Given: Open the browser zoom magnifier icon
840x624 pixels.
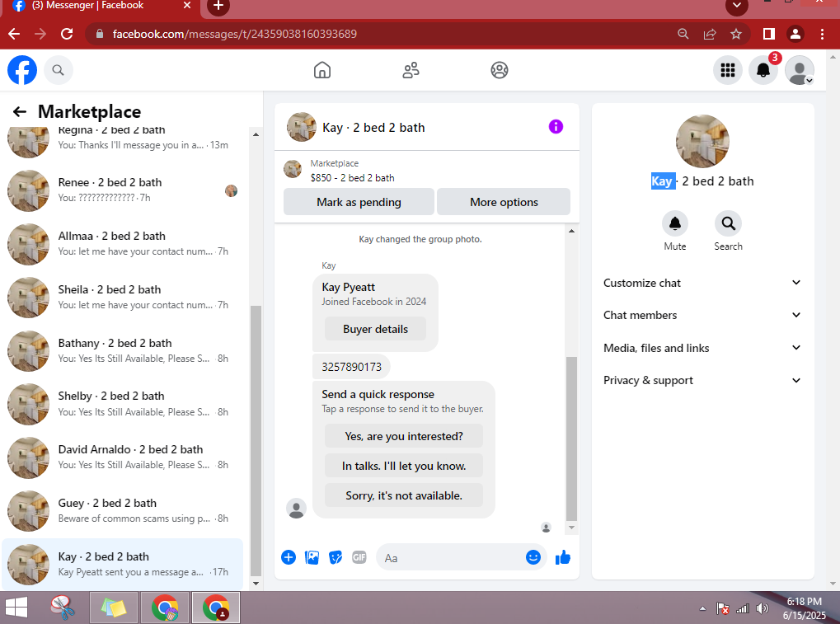Looking at the screenshot, I should [683, 34].
